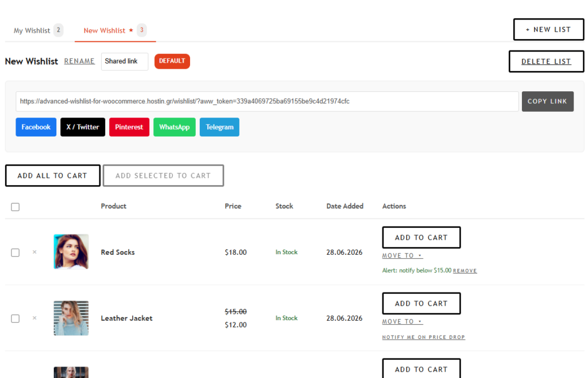Click the New Wishlist heading

[32, 61]
